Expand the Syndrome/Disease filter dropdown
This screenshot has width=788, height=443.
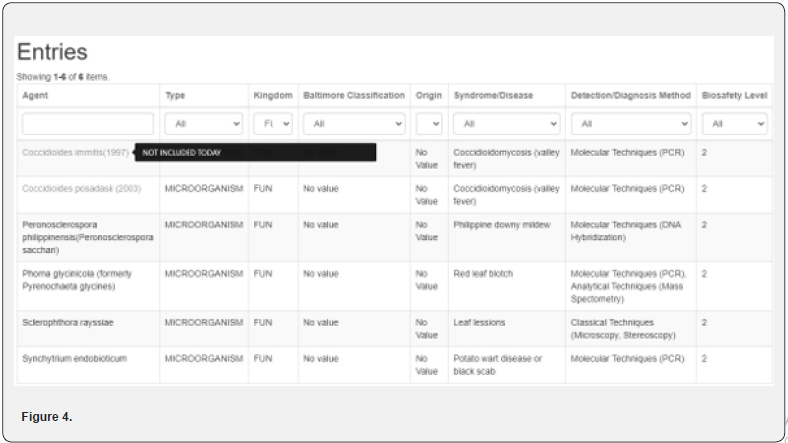[x=506, y=124]
